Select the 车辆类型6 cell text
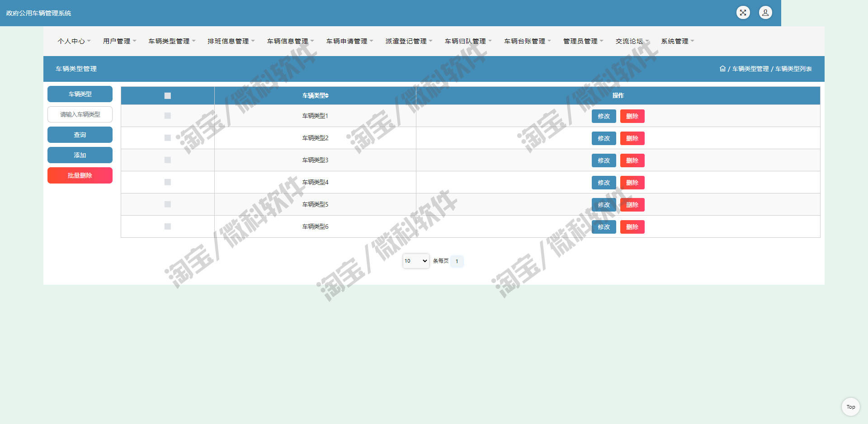This screenshot has width=868, height=424. pyautogui.click(x=315, y=226)
